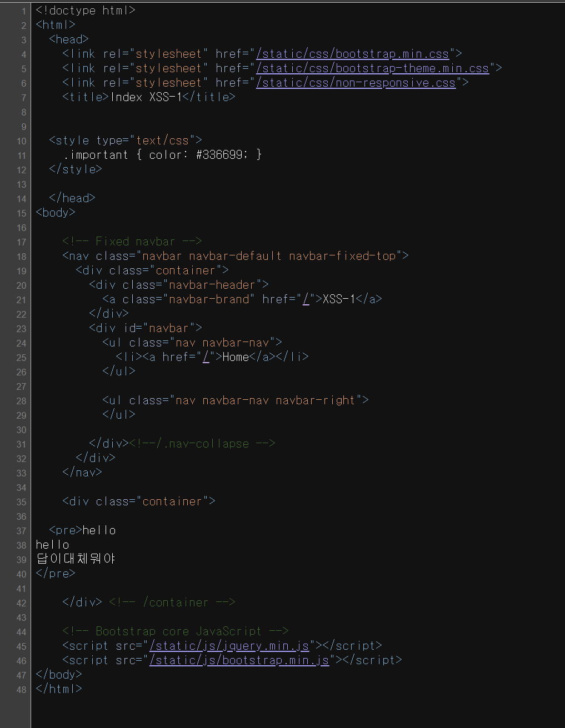Click line number 18 in the gutter
Viewport: 565px width, 728px height.
pyautogui.click(x=22, y=257)
